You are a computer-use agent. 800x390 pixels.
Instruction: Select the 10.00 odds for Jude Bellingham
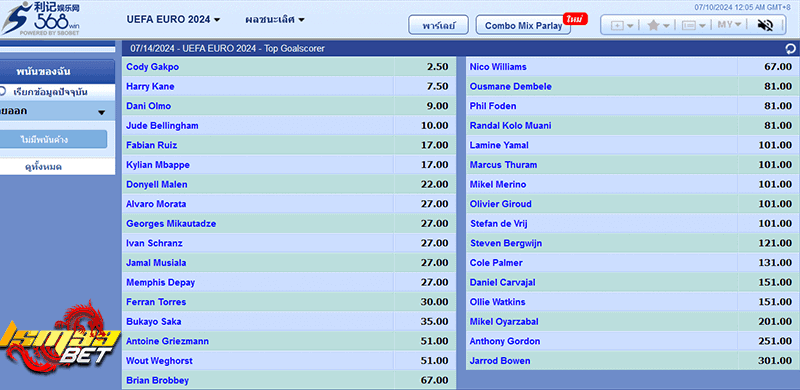[x=435, y=126]
